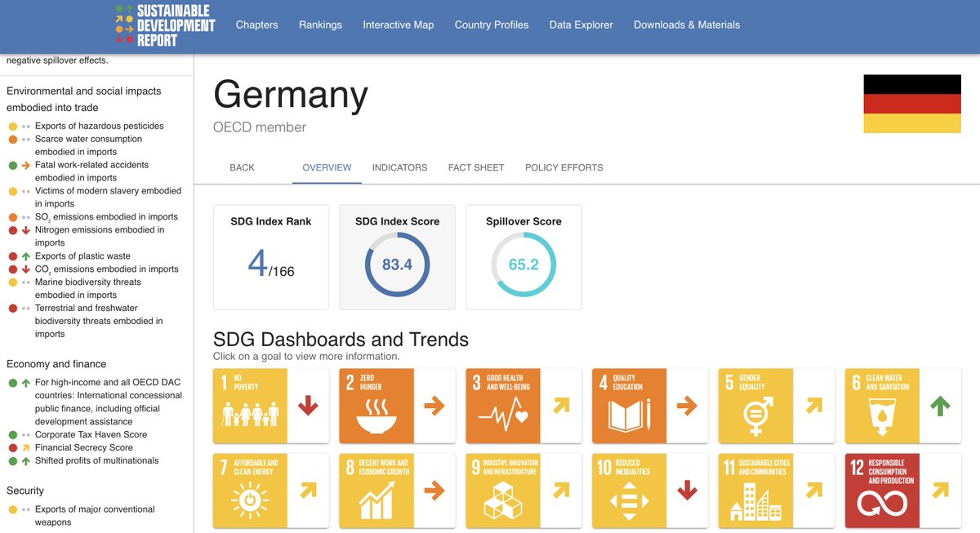Select Shifted profits of multinationals indicator
This screenshot has height=533, width=980.
pyautogui.click(x=96, y=460)
